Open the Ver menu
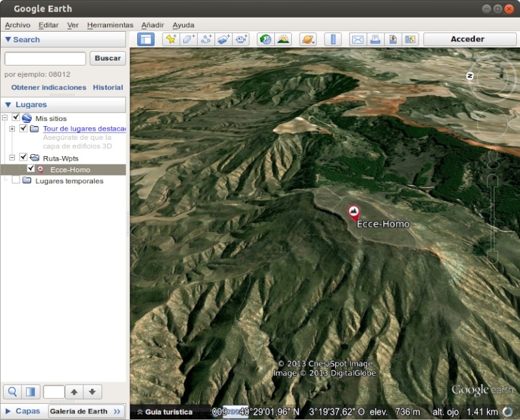This screenshot has width=520, height=420. pos(73,25)
